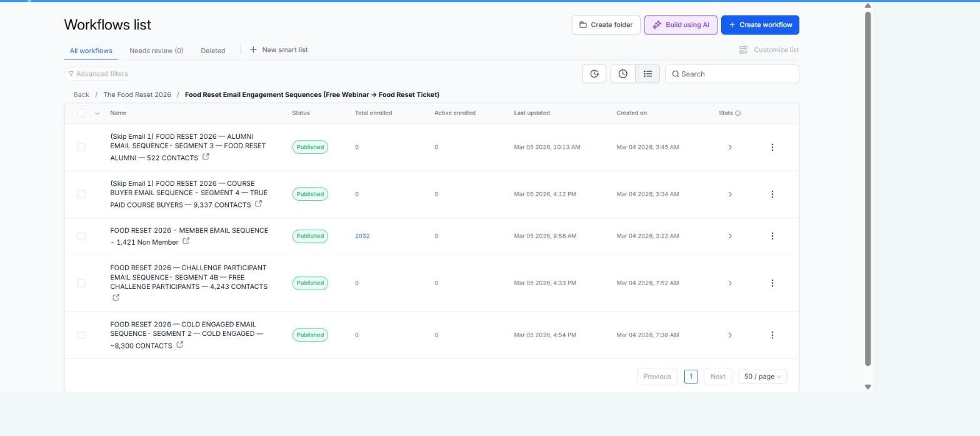This screenshot has height=436, width=980.
Task: Click the magnifier icon in Search box
Action: (x=675, y=74)
